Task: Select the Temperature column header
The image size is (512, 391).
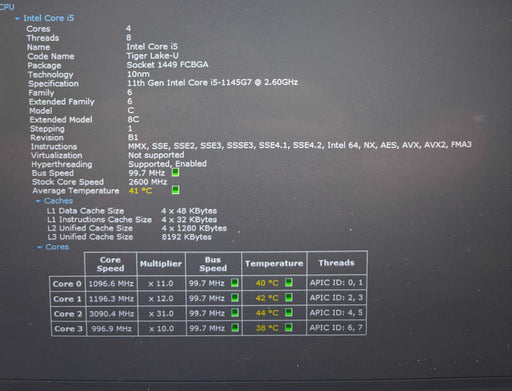Action: coord(274,263)
